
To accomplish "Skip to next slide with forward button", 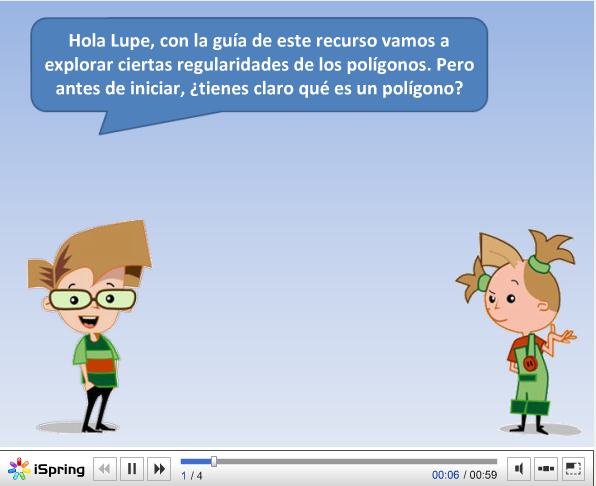I will coord(159,469).
